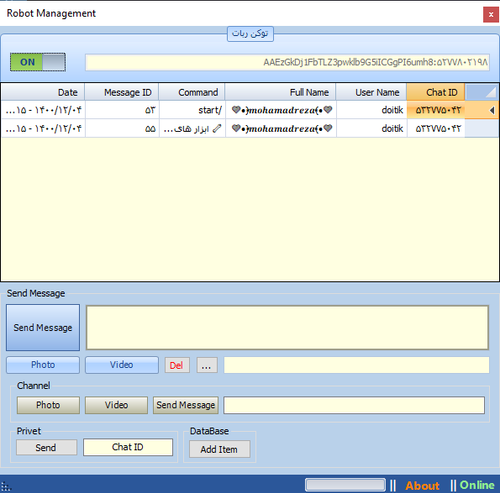Click the message text area
This screenshot has height=493, width=500.
click(x=287, y=327)
